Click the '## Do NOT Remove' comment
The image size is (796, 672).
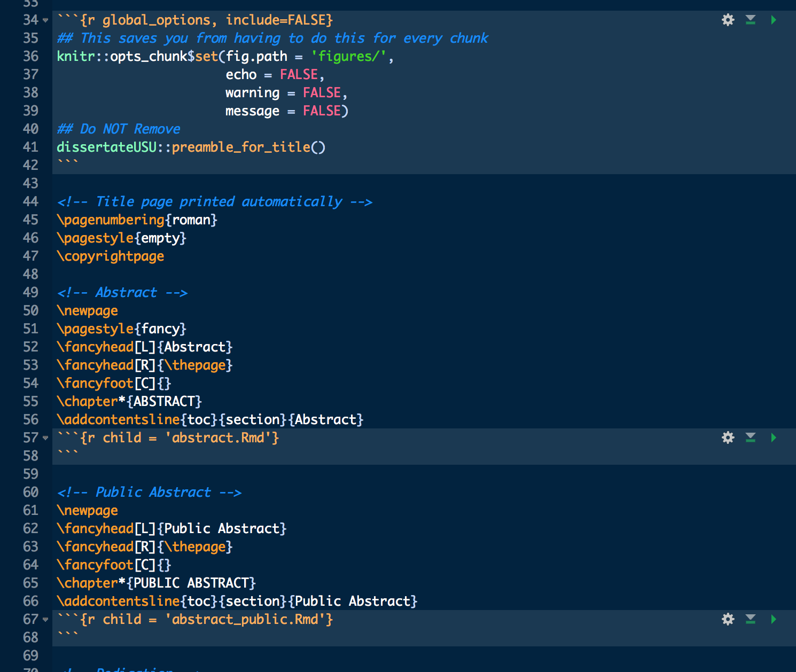(x=119, y=129)
